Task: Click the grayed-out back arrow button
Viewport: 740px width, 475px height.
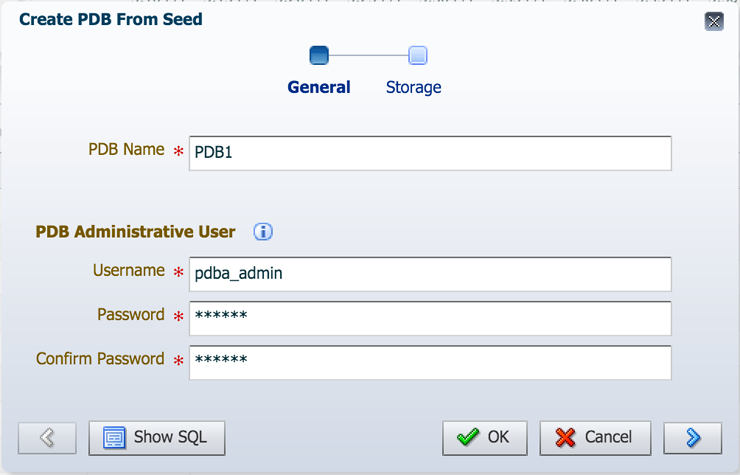Action: tap(47, 437)
